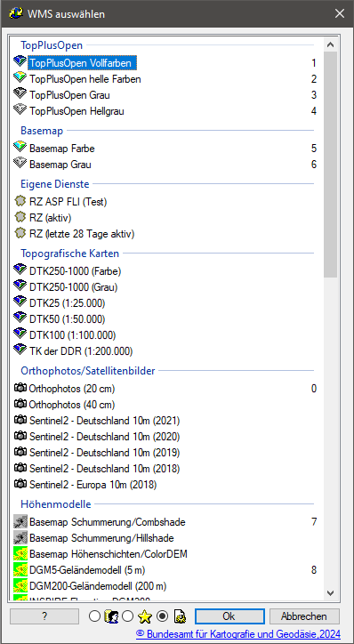Close the WMS auswählen dialog
Image resolution: width=354 pixels, height=644 pixels.
(339, 13)
